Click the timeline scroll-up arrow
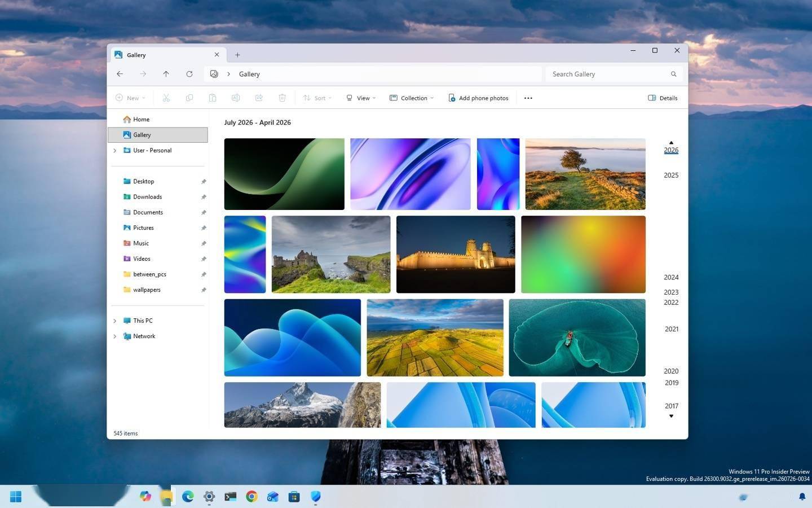This screenshot has height=508, width=812. tap(671, 143)
